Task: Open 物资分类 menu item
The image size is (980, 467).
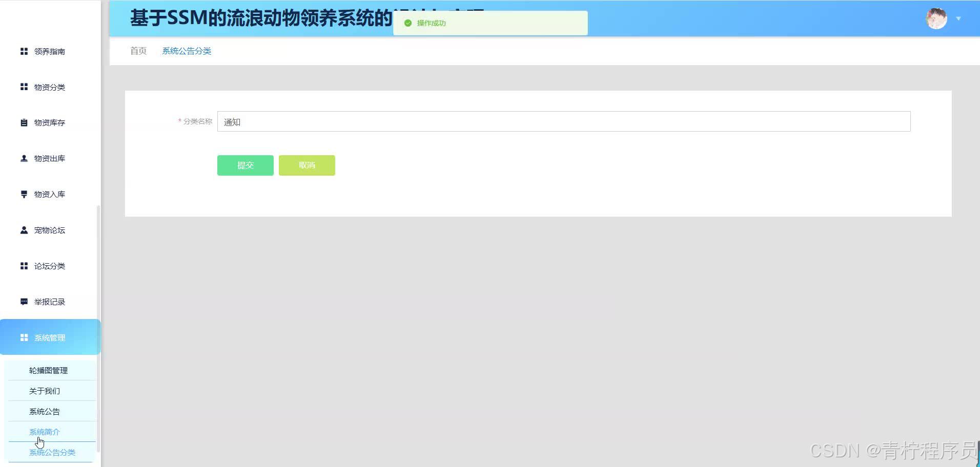Action: pos(50,87)
